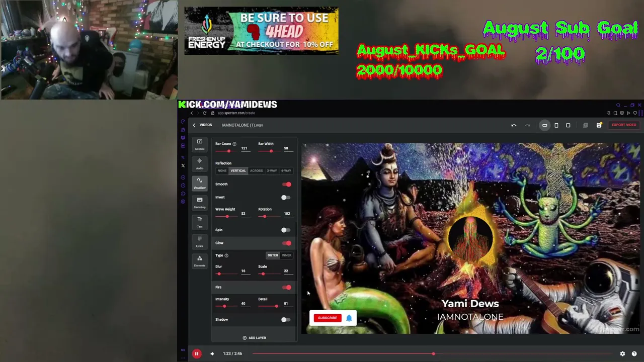Viewport: 644px width, 362px height.
Task: Choose Inner glow type
Action: 286,255
